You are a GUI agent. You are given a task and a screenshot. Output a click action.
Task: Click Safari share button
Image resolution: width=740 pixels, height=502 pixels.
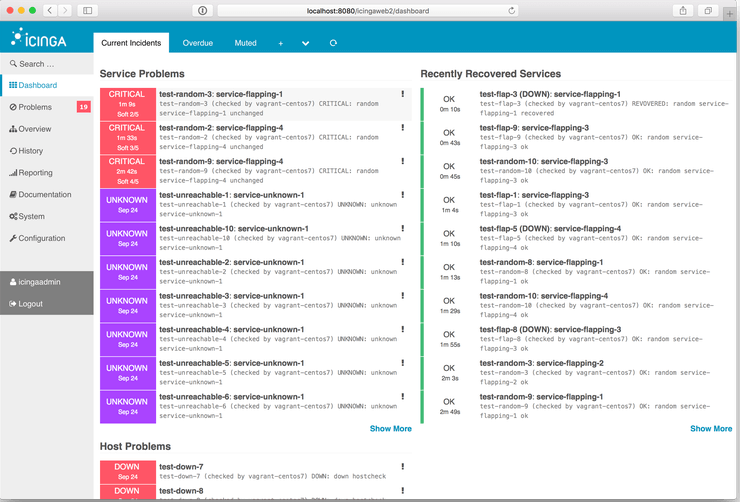683,10
